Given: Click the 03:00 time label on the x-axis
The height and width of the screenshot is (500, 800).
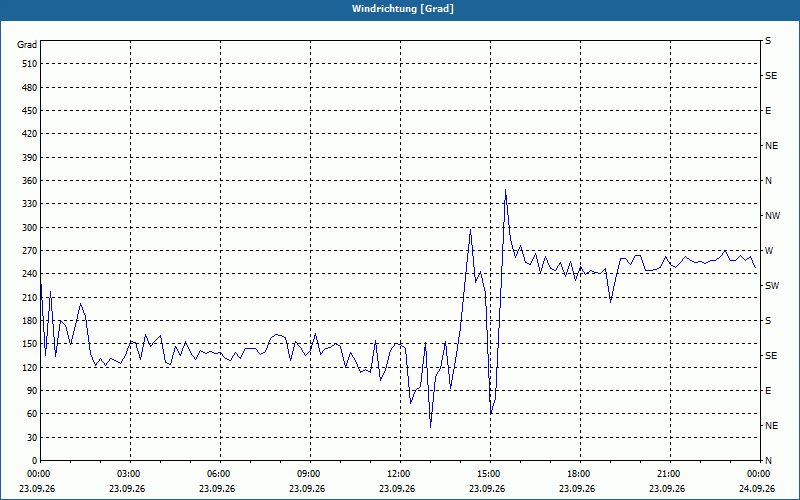Looking at the screenshot, I should (x=130, y=474).
